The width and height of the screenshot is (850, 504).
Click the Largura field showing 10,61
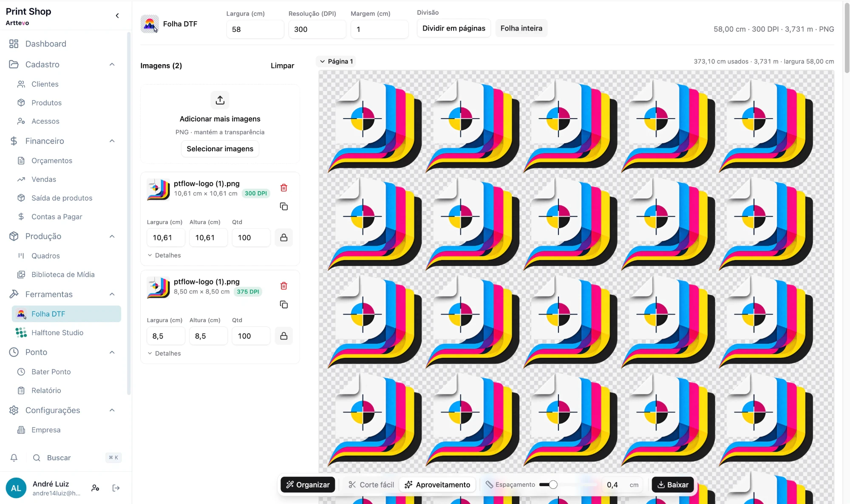click(166, 238)
